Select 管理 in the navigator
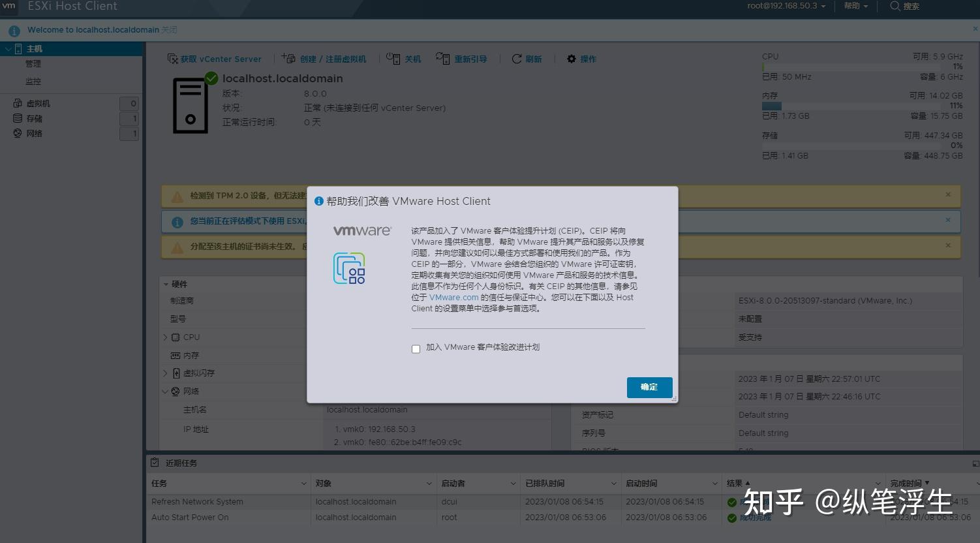This screenshot has width=980, height=543. 33,64
